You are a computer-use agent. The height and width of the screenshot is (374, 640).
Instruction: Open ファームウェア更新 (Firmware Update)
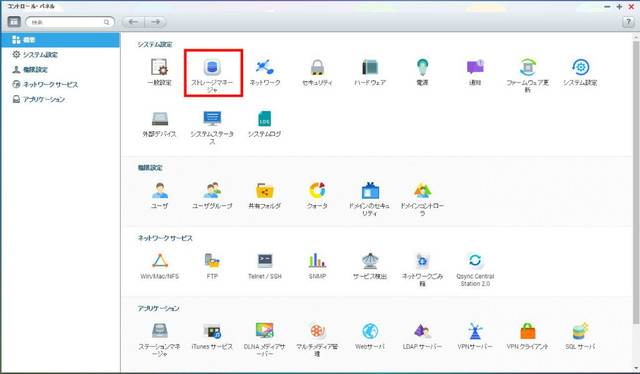(528, 67)
